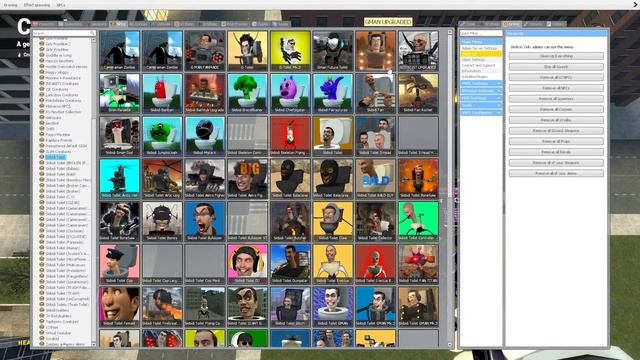Spawn the Skibidi Toilet Female NPC

(x=120, y=307)
